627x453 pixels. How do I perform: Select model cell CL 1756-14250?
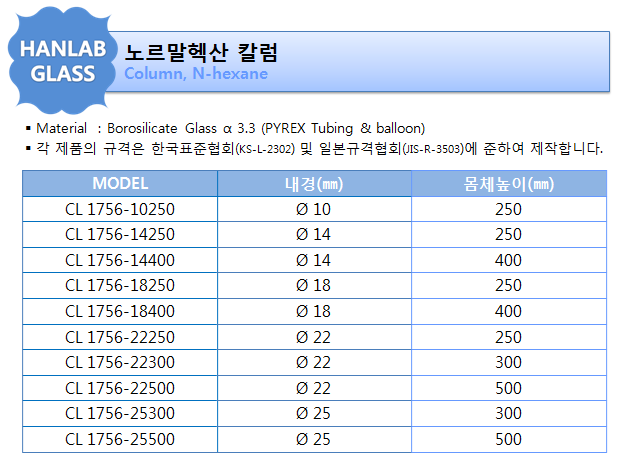(x=120, y=234)
